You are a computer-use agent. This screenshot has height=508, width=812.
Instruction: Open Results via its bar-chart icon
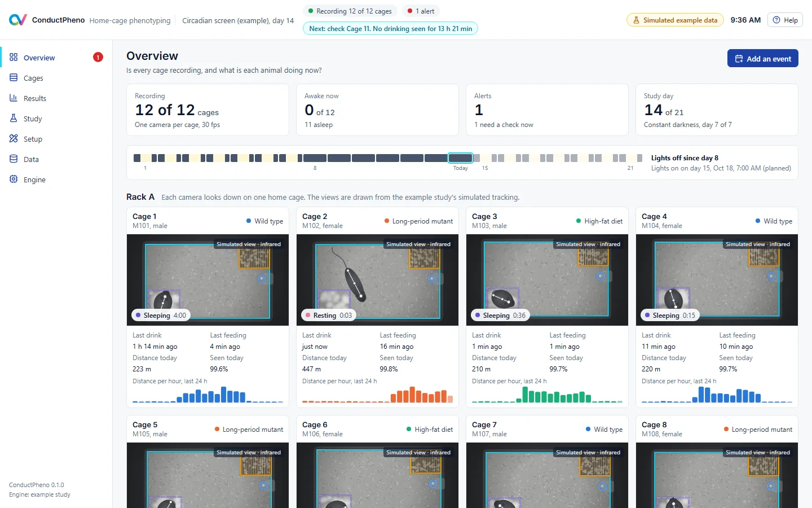pyautogui.click(x=14, y=98)
